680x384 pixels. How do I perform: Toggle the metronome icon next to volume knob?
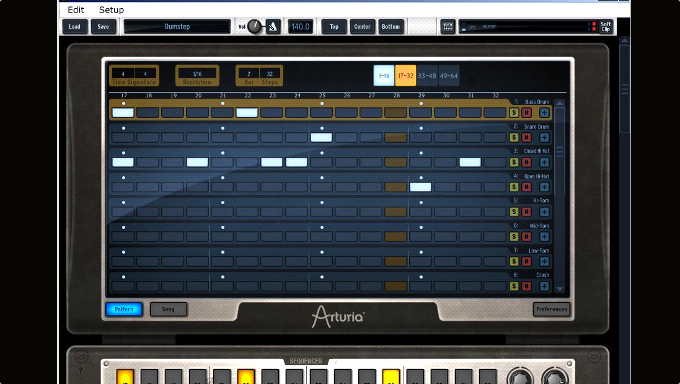273,27
